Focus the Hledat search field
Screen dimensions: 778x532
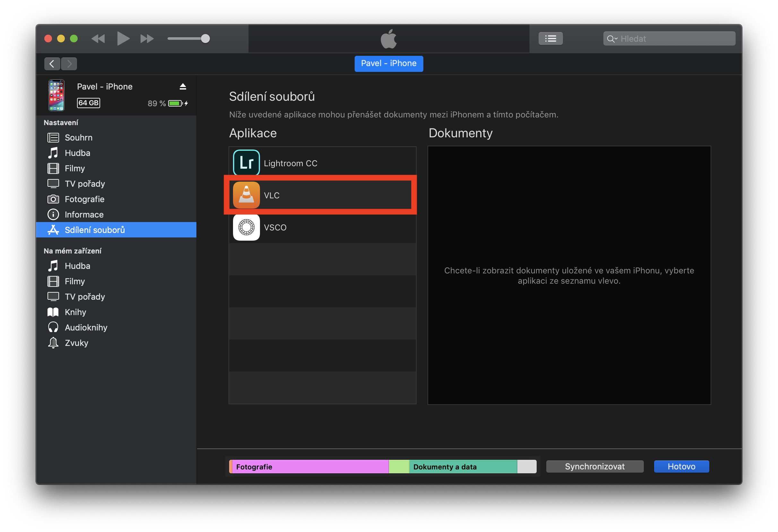669,39
